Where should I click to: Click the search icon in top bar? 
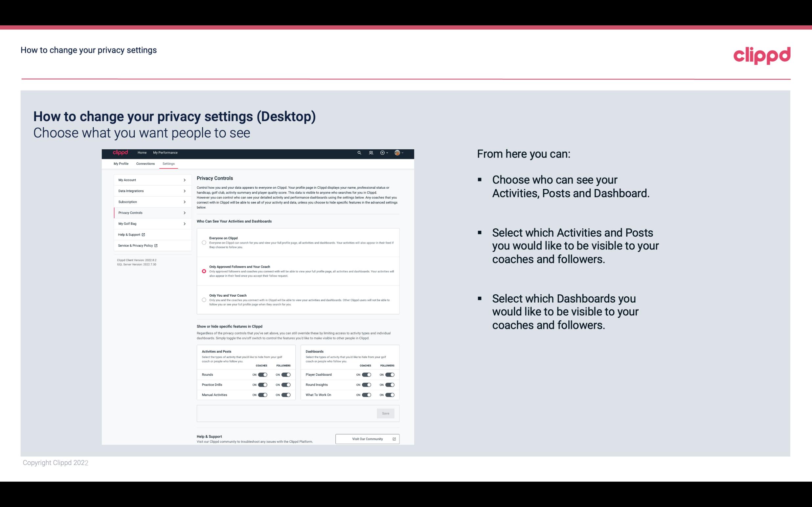(359, 153)
